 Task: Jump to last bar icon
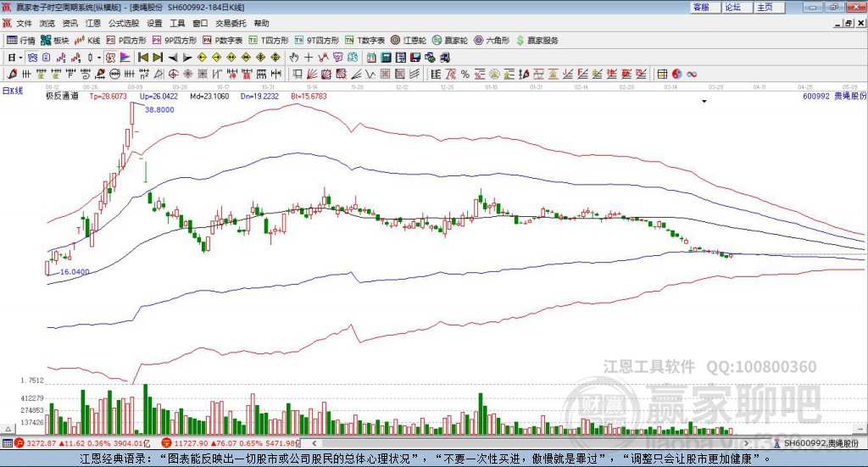[158, 58]
